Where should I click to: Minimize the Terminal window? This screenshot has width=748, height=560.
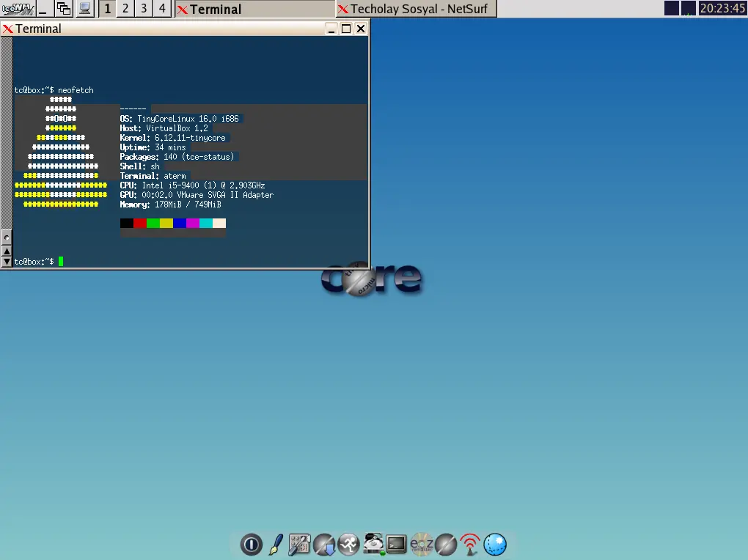(331, 29)
